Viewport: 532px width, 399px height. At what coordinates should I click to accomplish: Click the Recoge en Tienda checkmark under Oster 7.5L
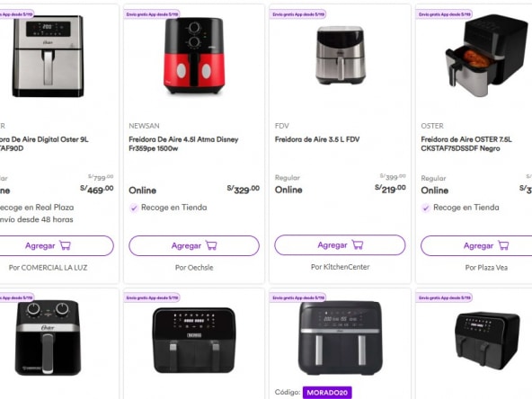[x=425, y=208]
